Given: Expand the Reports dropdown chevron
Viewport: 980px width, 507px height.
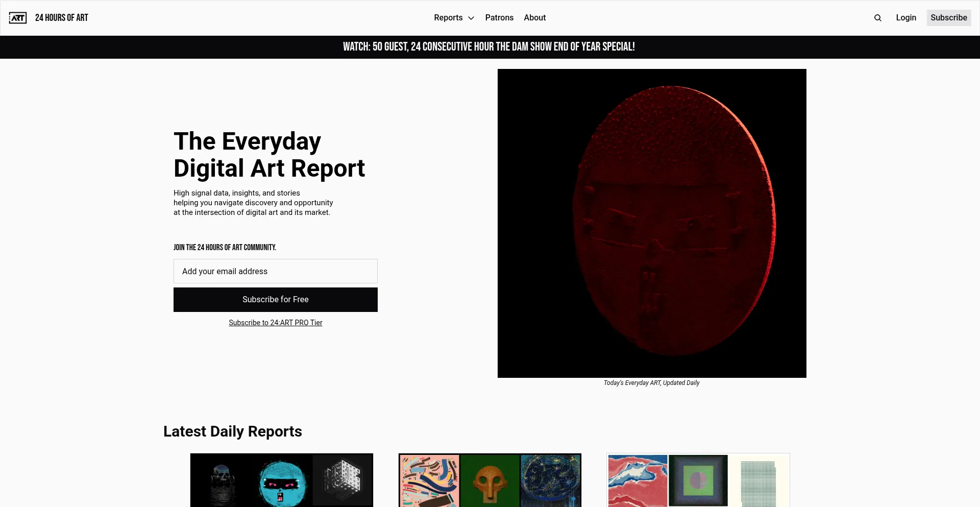Looking at the screenshot, I should 471,18.
